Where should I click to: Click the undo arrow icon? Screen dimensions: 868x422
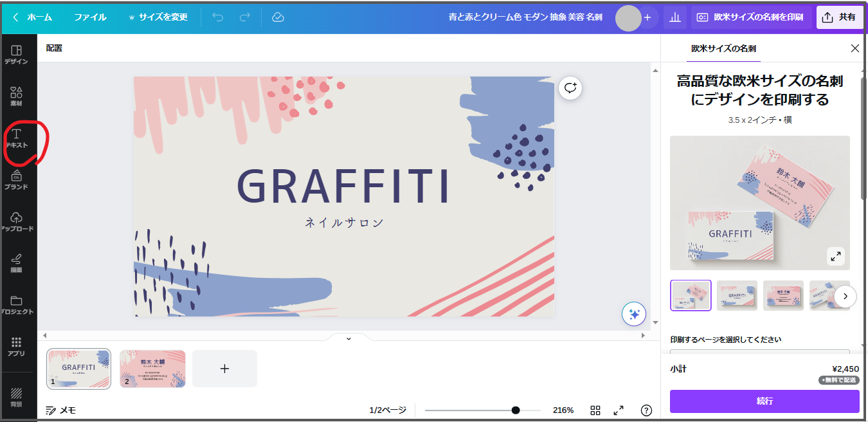(x=218, y=17)
